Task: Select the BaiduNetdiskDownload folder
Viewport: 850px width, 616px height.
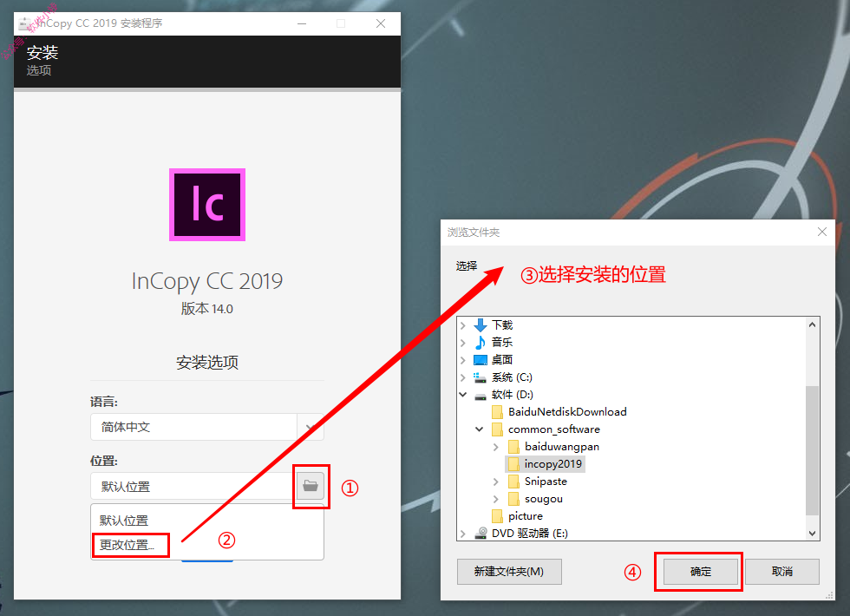Action: (567, 412)
